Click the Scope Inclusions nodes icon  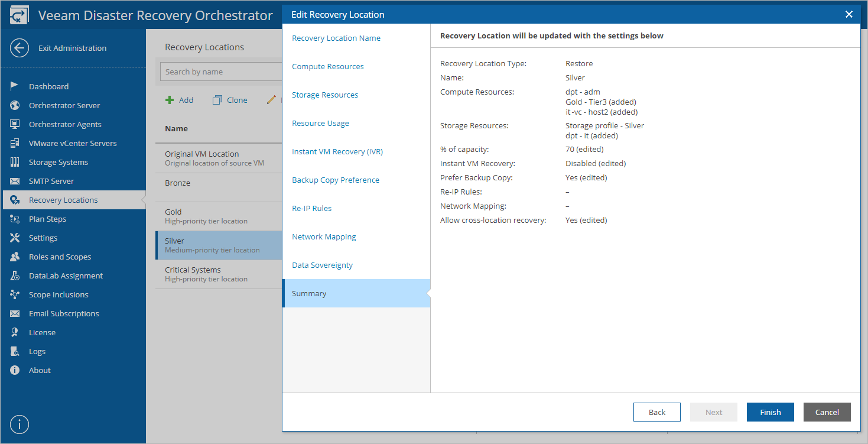click(x=15, y=294)
